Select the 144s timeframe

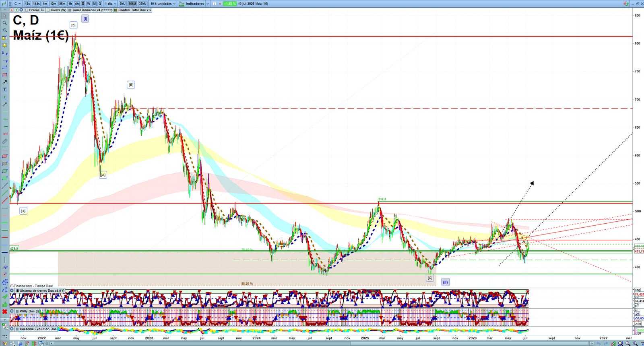tap(36, 4)
